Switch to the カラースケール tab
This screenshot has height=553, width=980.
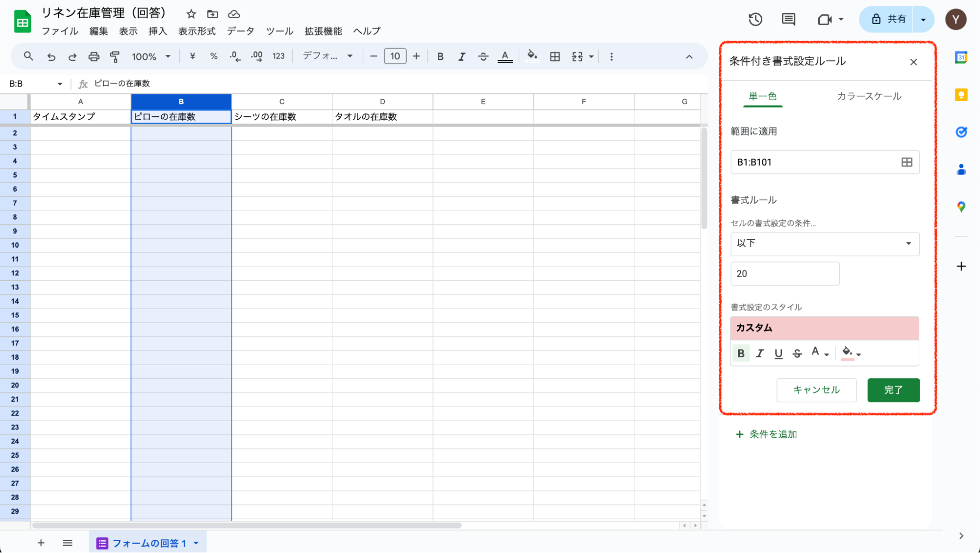click(869, 96)
